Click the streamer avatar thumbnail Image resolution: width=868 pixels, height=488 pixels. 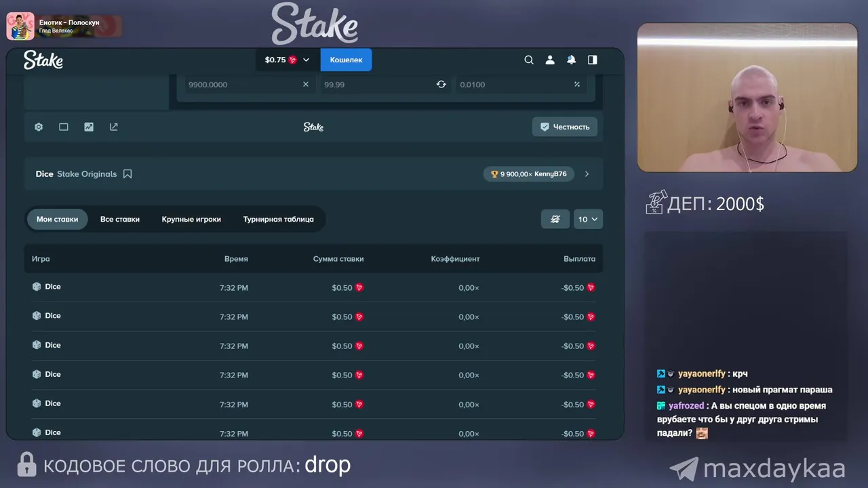(20, 26)
